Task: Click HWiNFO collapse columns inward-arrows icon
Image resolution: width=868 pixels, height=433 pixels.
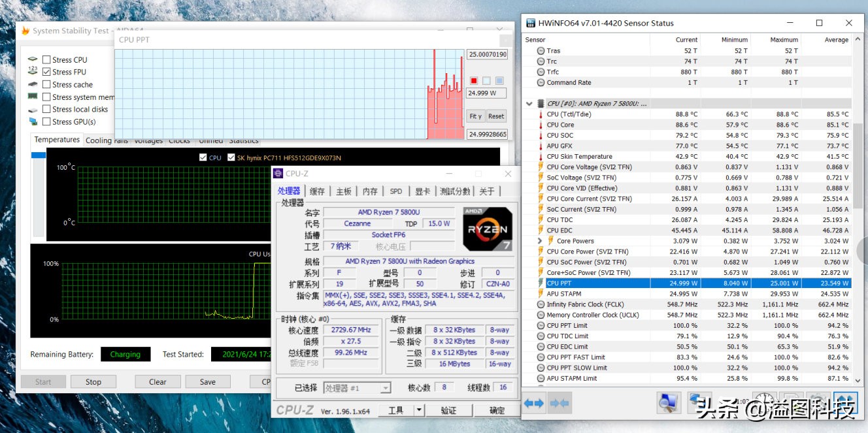Action: coord(559,404)
